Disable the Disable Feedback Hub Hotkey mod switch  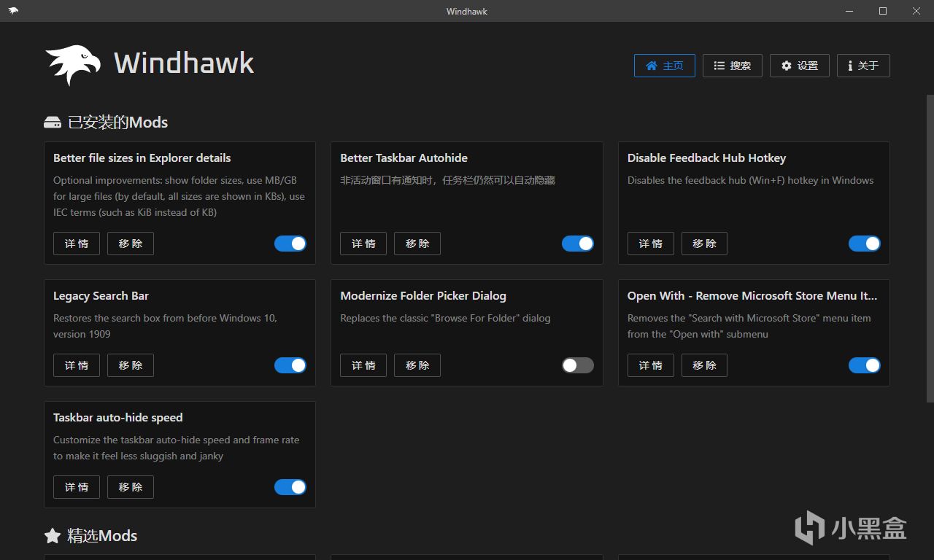tap(865, 244)
